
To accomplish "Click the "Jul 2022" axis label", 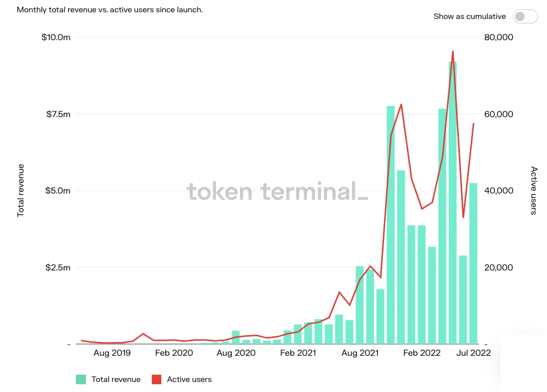I will (472, 353).
